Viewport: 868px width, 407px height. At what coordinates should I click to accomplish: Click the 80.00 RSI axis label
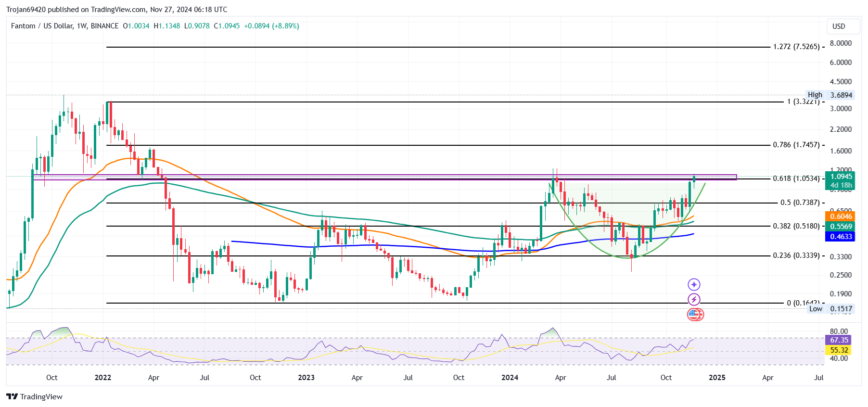tap(839, 331)
